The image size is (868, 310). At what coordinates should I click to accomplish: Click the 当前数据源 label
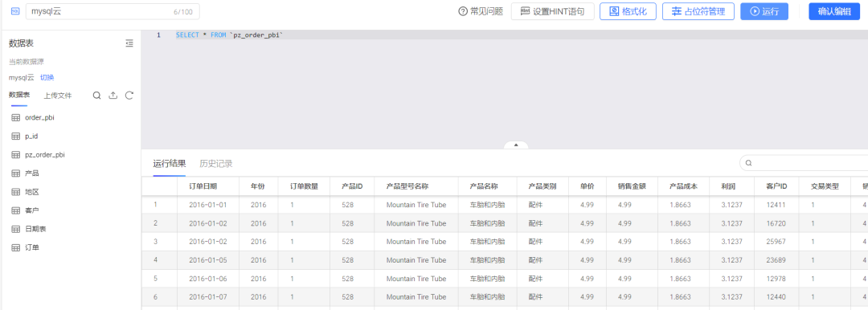point(26,62)
